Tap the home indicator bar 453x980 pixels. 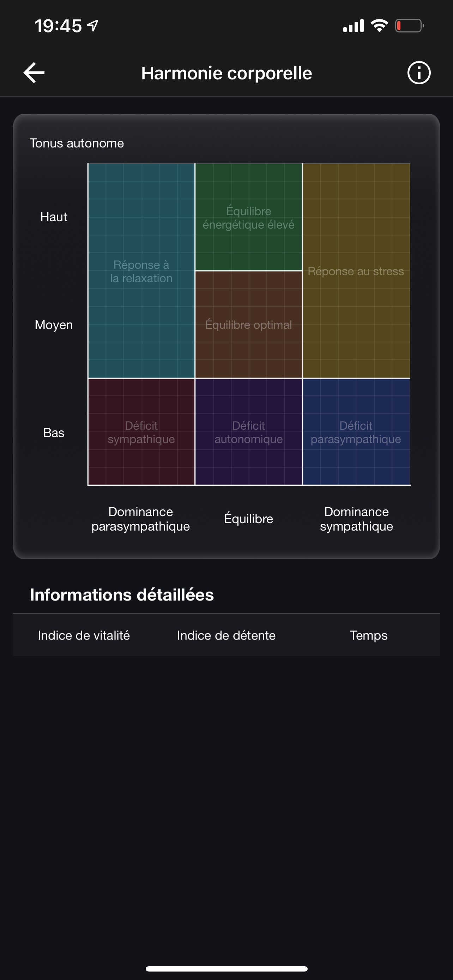point(226,969)
